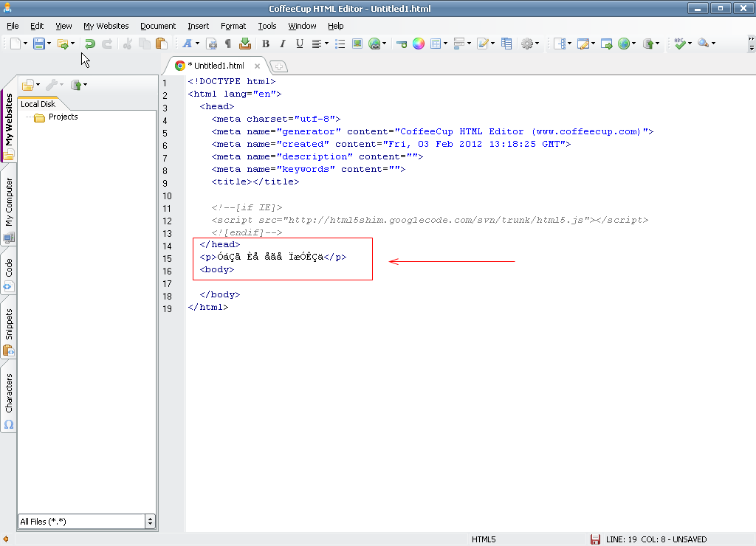Expand the alignment dropdown arrow
The height and width of the screenshot is (546, 756).
[326, 44]
